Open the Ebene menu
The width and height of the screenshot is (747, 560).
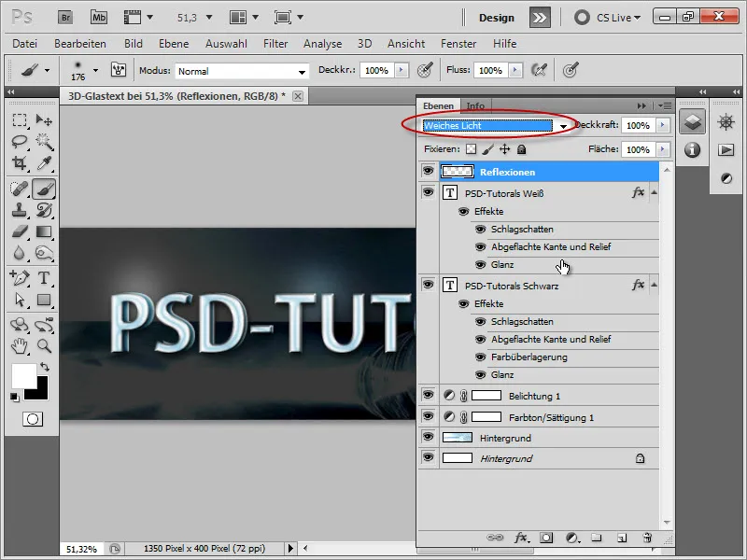point(174,44)
